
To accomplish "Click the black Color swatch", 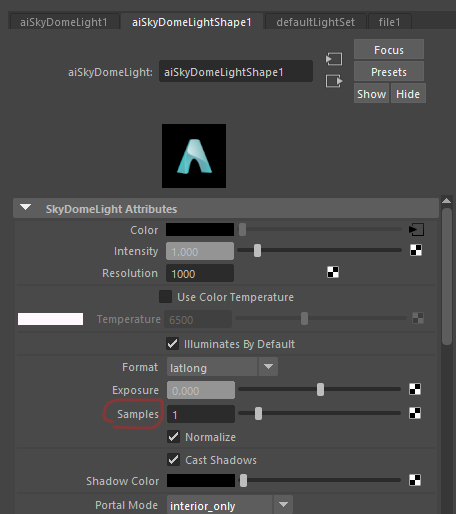I will [x=200, y=230].
